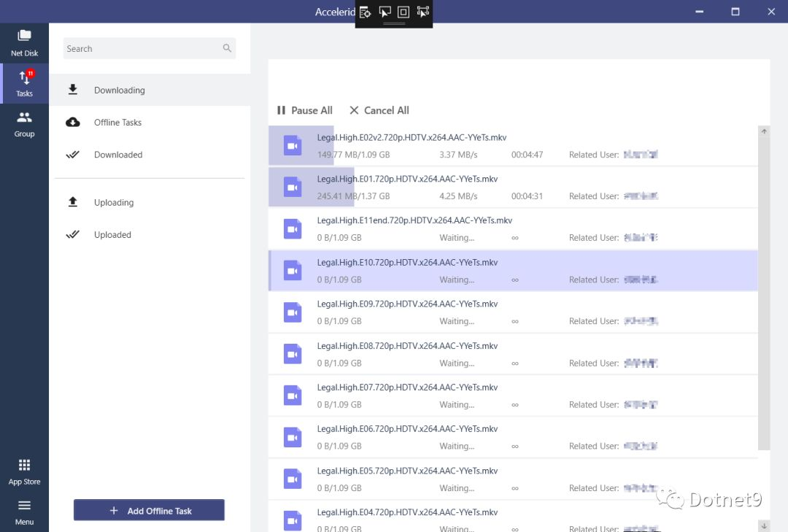Open the hamburger Menu

pyautogui.click(x=24, y=512)
